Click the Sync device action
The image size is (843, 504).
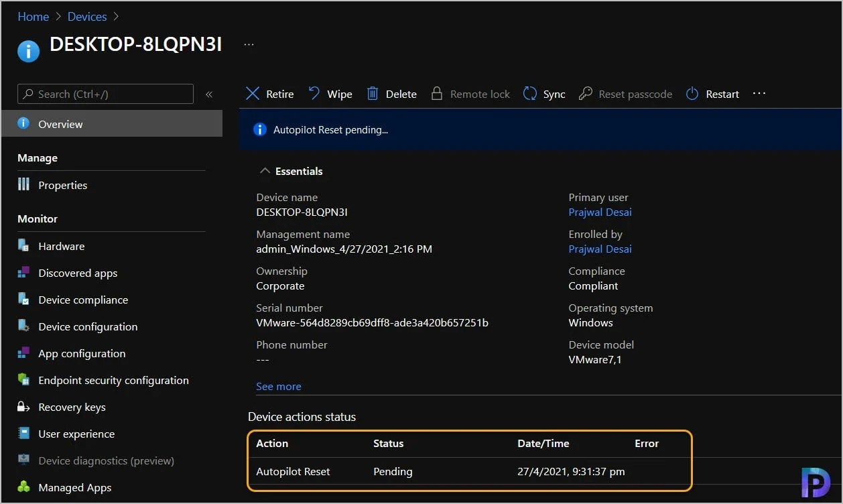pos(544,94)
